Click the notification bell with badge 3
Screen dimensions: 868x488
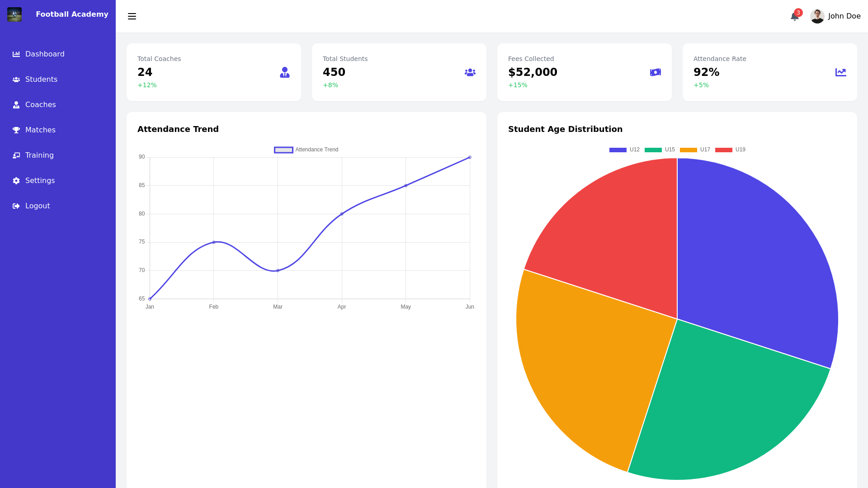point(794,16)
